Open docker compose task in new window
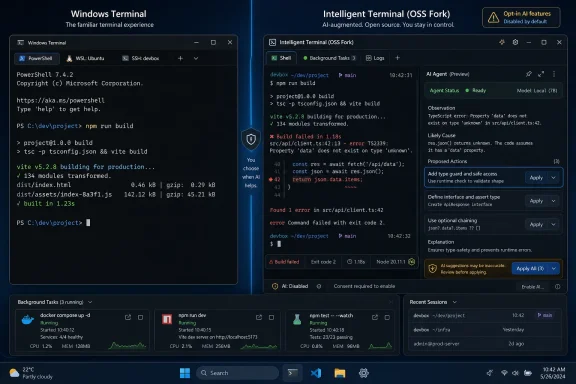The height and width of the screenshot is (384, 576). click(128, 317)
